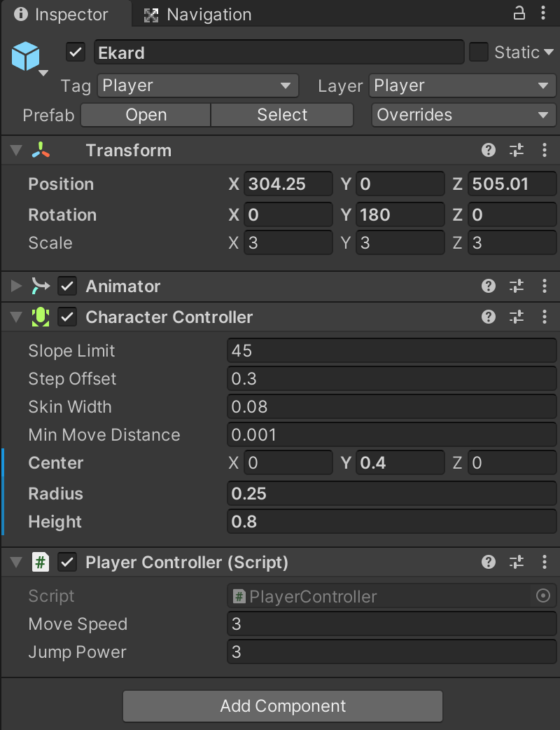This screenshot has height=730, width=560.
Task: Click the Transform component icon
Action: (x=41, y=150)
